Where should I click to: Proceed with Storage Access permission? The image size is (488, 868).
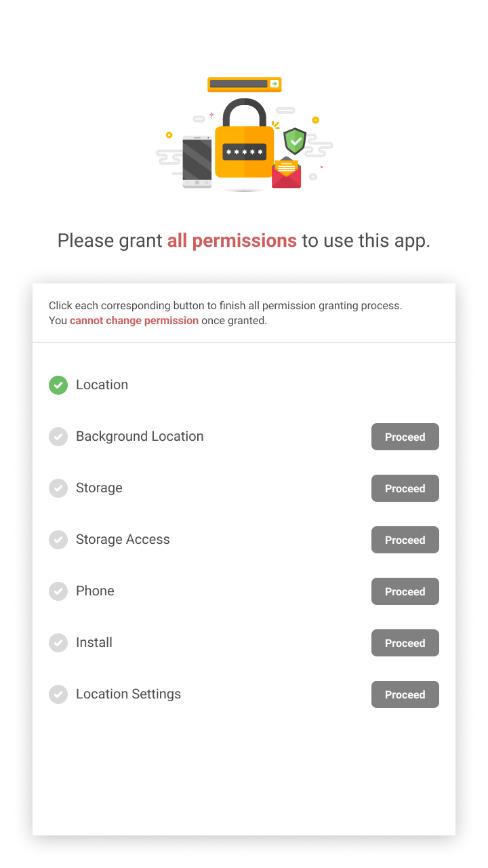(405, 540)
